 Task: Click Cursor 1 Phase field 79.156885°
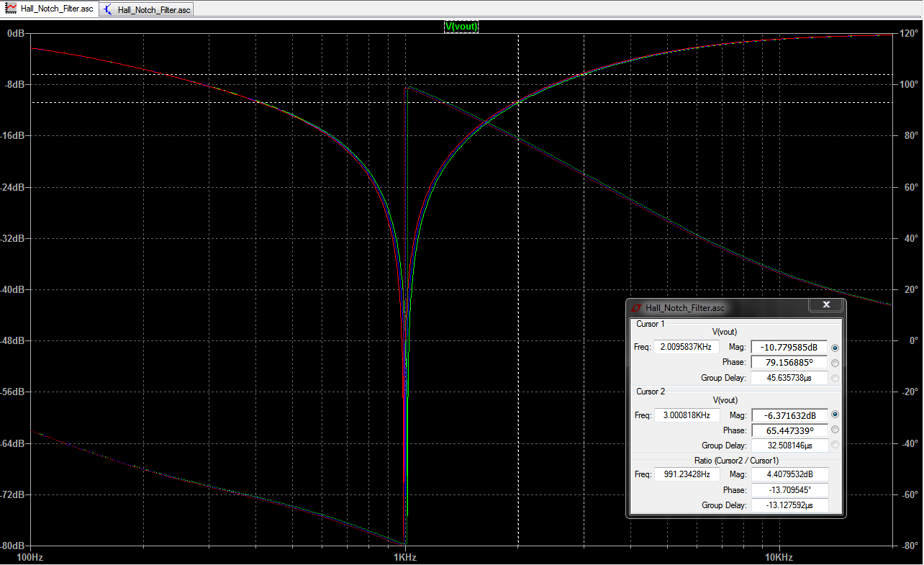point(789,363)
